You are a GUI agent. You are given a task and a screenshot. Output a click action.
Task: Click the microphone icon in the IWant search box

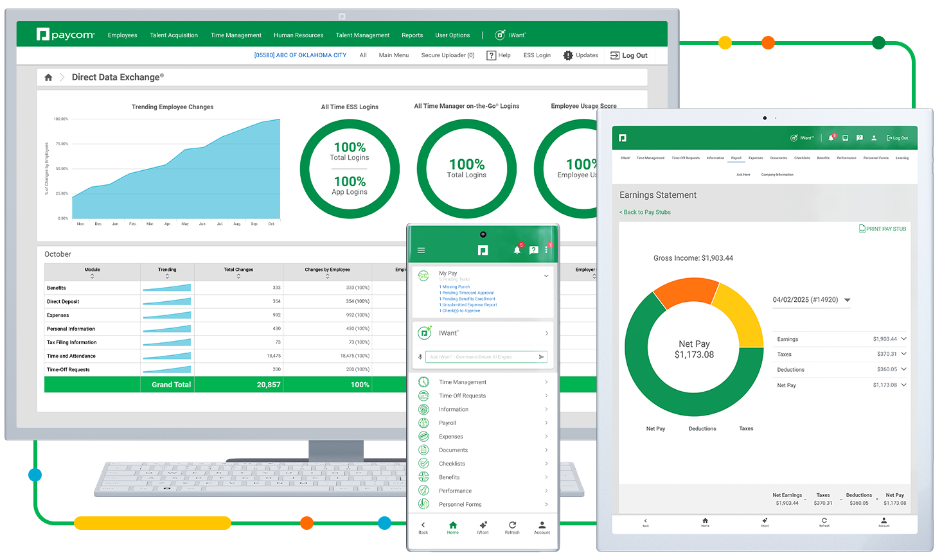click(420, 357)
